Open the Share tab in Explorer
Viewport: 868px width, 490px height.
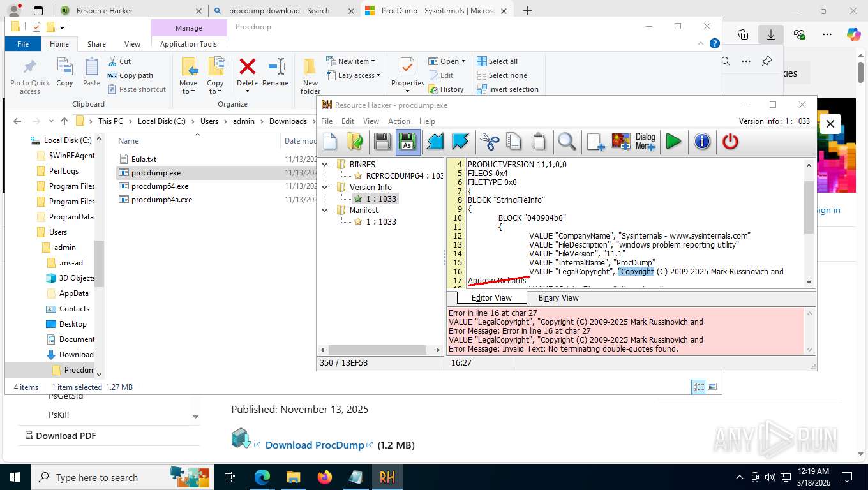(97, 44)
